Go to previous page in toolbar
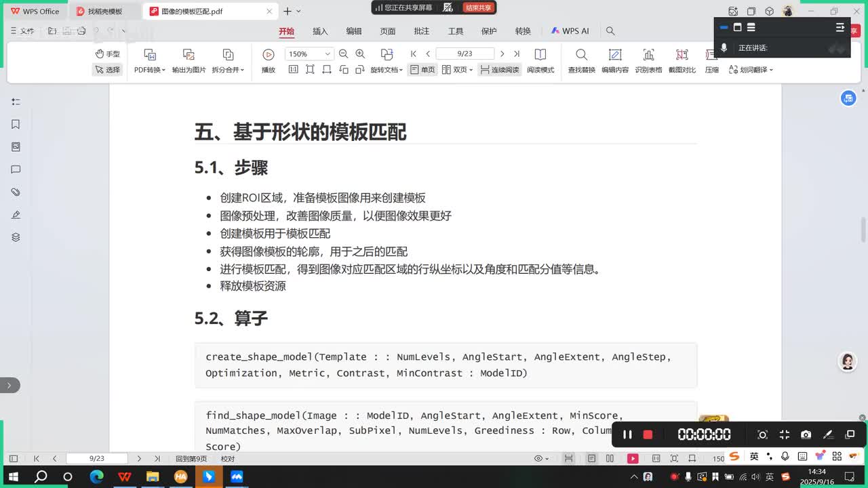This screenshot has height=488, width=868. point(428,54)
